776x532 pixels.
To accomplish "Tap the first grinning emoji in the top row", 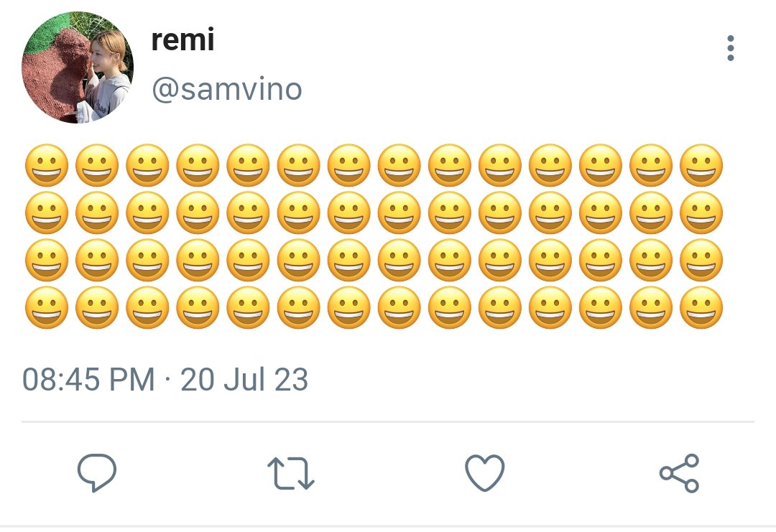I will click(47, 165).
